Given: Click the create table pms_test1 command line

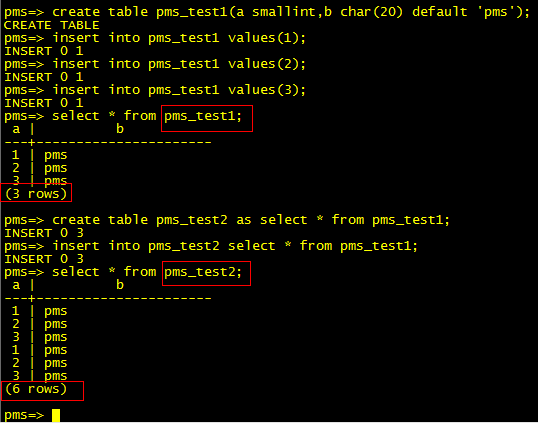Looking at the screenshot, I should (267, 12).
